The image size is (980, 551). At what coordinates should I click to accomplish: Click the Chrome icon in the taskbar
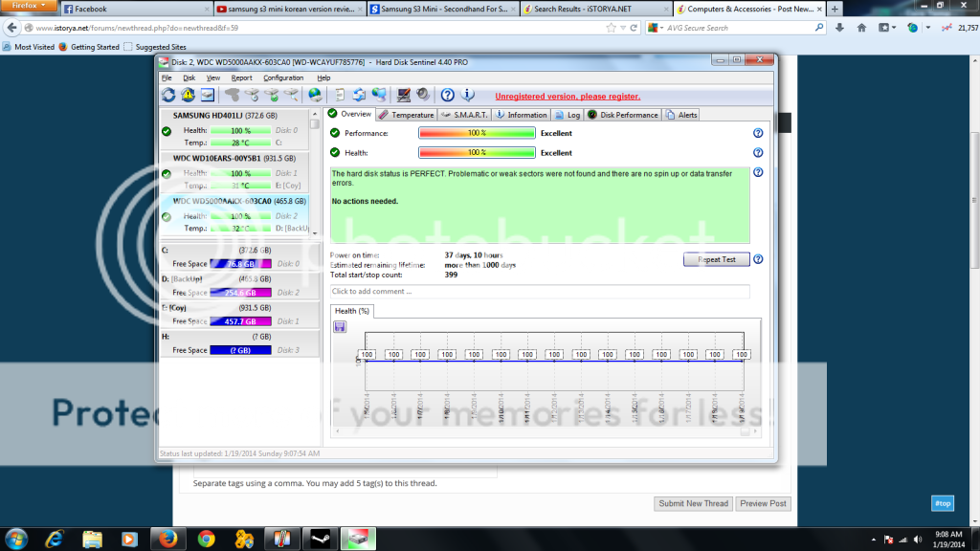pyautogui.click(x=206, y=538)
